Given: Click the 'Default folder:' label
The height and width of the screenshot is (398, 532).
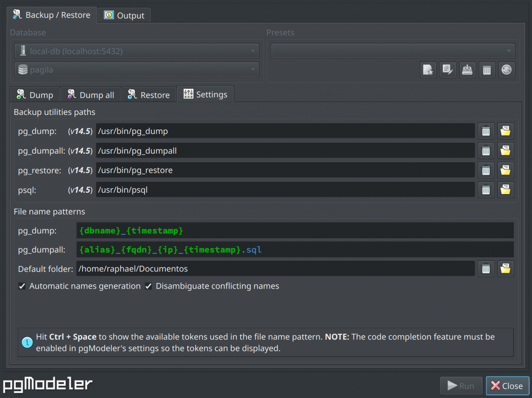Looking at the screenshot, I should point(46,269).
